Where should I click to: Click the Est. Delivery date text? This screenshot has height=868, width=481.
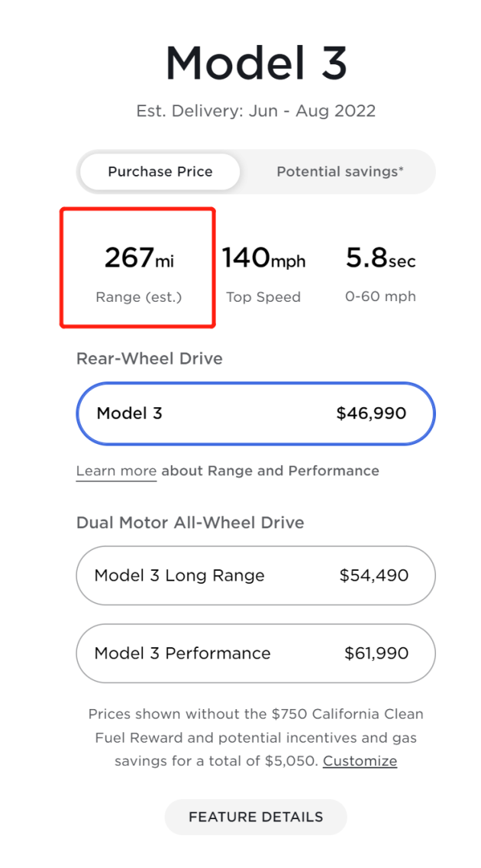[x=256, y=111]
